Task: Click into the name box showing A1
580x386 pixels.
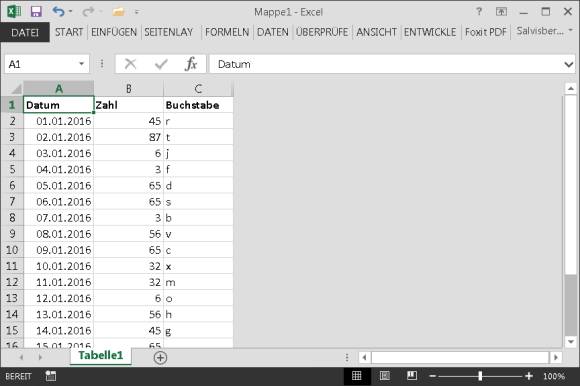Action: pyautogui.click(x=41, y=64)
